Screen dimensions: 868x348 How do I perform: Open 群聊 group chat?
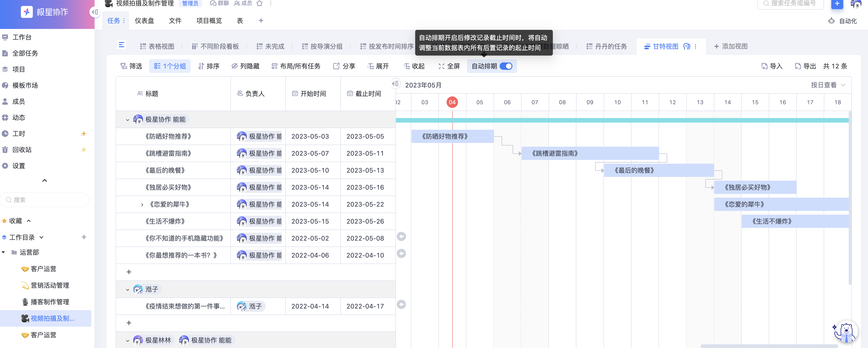219,3
